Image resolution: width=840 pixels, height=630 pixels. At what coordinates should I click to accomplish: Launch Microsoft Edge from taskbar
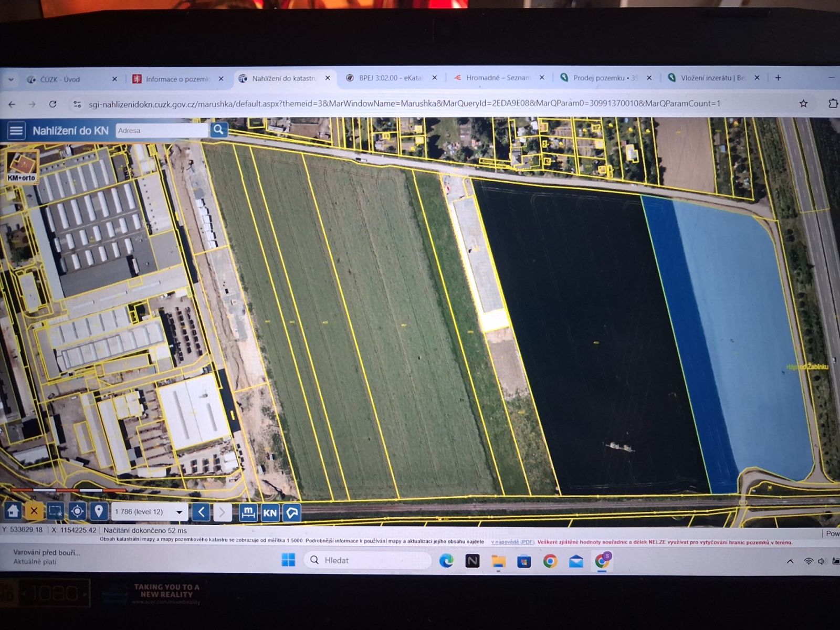click(446, 561)
